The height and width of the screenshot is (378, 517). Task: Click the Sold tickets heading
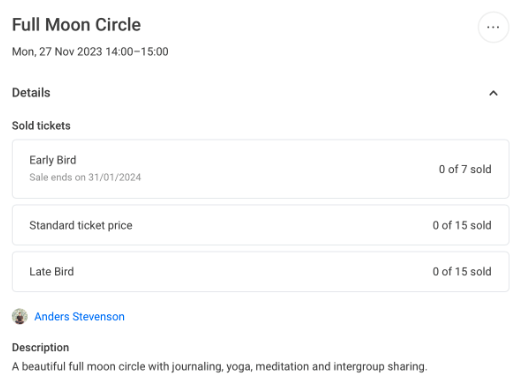(41, 126)
